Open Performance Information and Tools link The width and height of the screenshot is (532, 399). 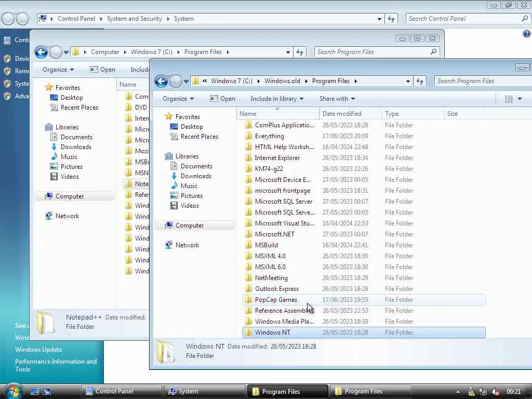pyautogui.click(x=56, y=365)
